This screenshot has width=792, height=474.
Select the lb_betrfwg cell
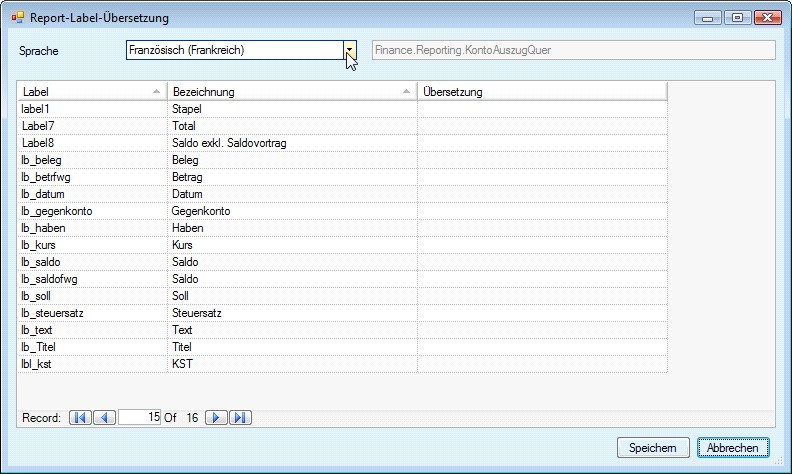click(x=92, y=177)
